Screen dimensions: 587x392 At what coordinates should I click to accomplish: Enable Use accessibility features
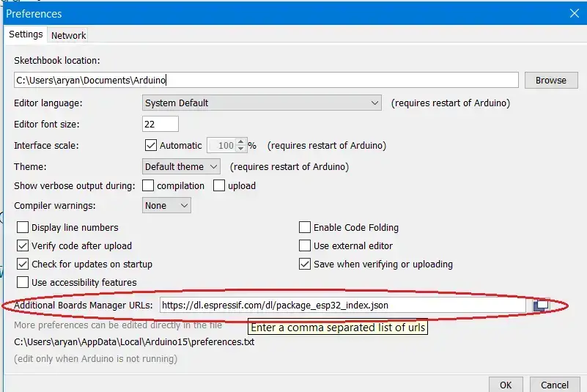(x=23, y=282)
